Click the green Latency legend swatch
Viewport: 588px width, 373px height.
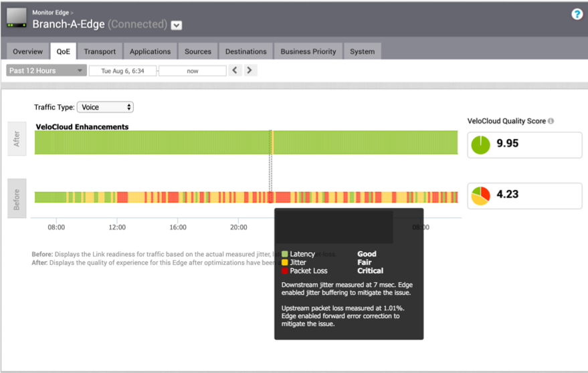(284, 254)
